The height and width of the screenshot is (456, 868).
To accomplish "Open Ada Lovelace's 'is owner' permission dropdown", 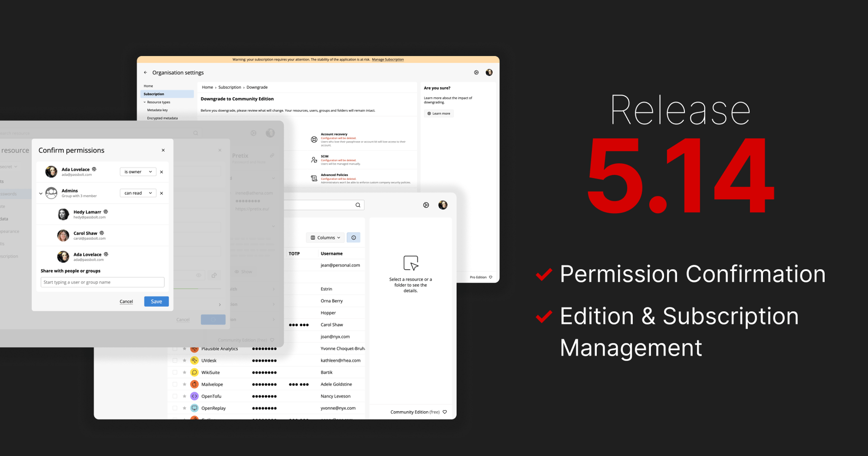I will pos(138,172).
